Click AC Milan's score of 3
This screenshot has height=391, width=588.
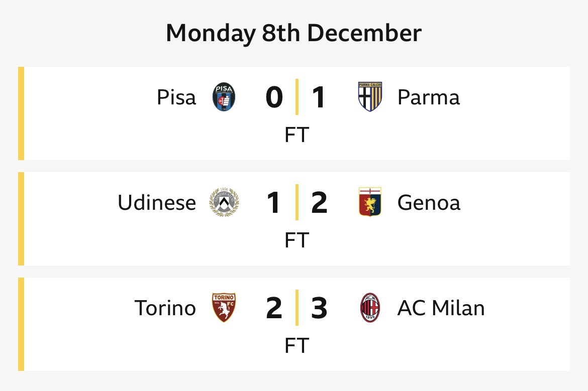[x=319, y=308]
